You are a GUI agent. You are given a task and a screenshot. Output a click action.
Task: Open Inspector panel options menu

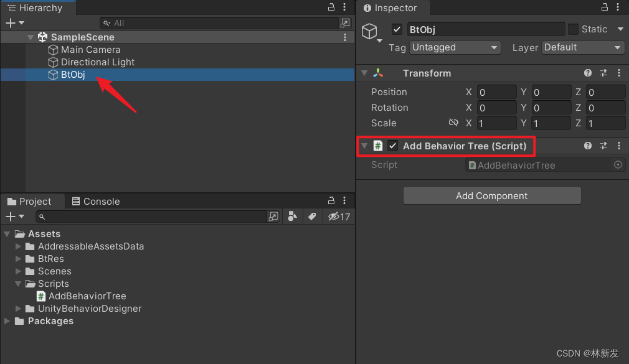coord(618,7)
